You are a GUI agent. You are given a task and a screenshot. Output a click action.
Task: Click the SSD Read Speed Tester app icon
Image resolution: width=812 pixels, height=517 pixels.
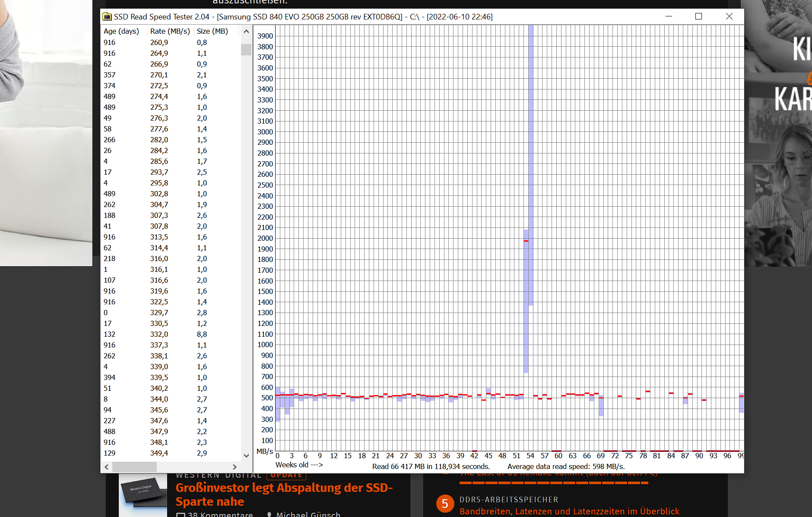click(107, 16)
